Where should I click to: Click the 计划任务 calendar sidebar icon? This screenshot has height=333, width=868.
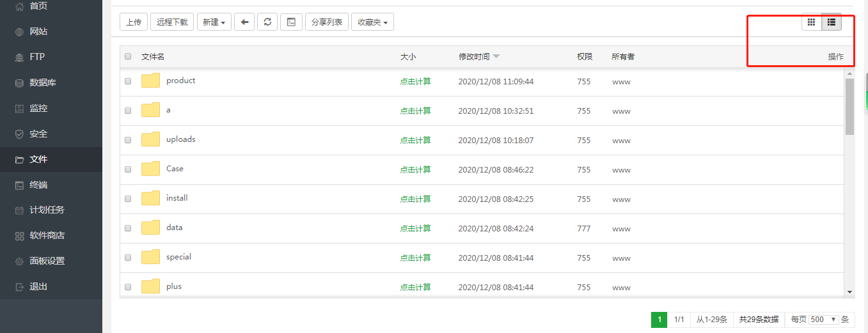pyautogui.click(x=19, y=210)
